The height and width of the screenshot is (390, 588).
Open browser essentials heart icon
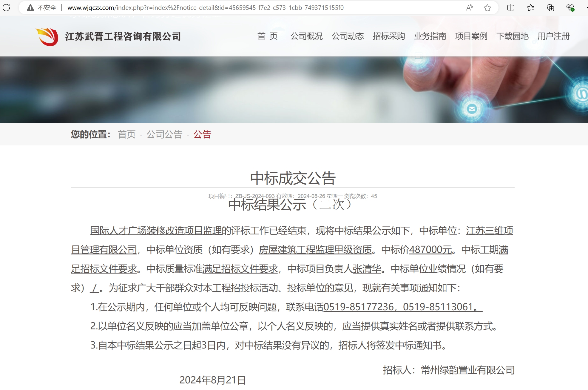point(570,7)
